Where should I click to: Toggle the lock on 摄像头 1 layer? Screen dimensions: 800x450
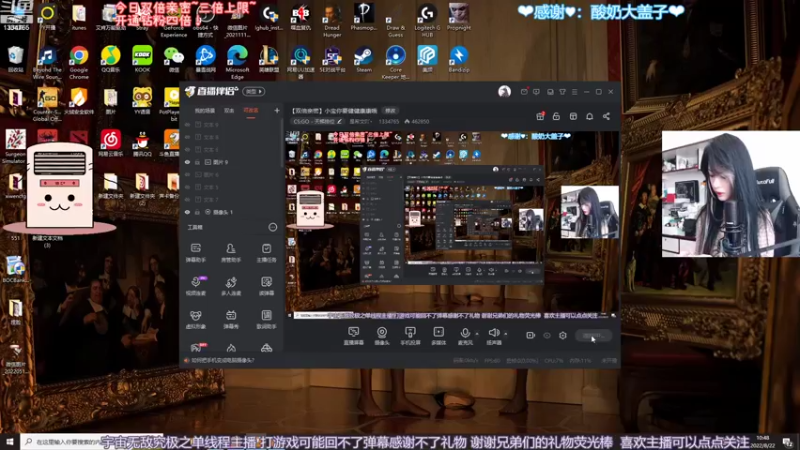pos(197,212)
